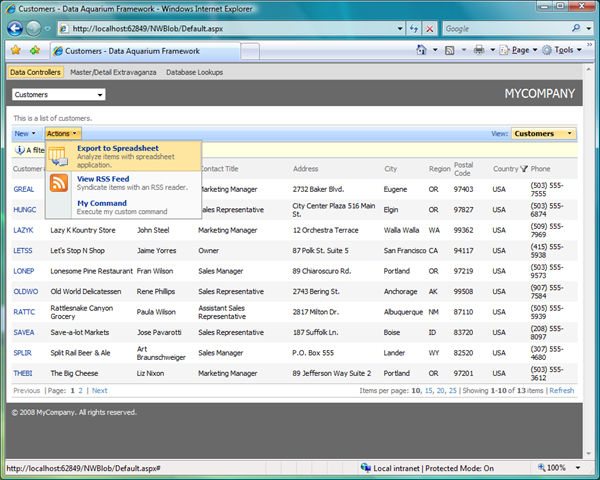The width and height of the screenshot is (600, 480).
Task: Open the OLDWO customer link
Action: pos(26,292)
